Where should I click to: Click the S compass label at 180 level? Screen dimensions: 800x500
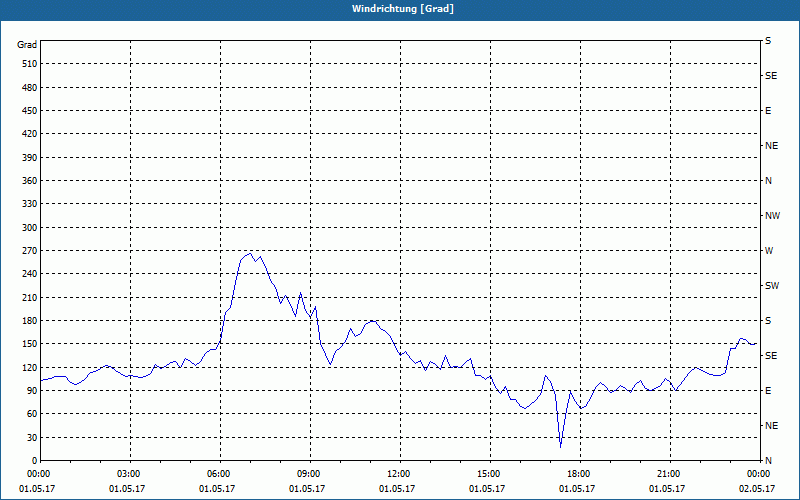click(x=768, y=321)
